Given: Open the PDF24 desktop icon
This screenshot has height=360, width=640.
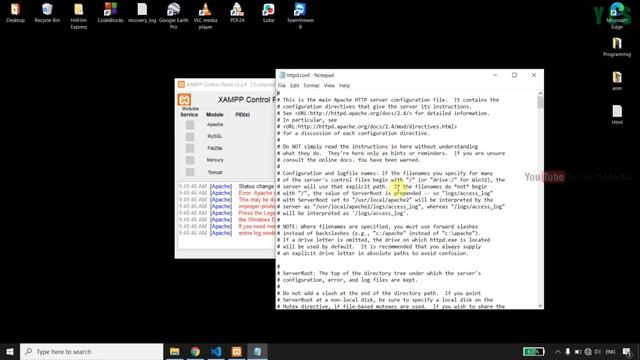Looking at the screenshot, I should [x=237, y=12].
